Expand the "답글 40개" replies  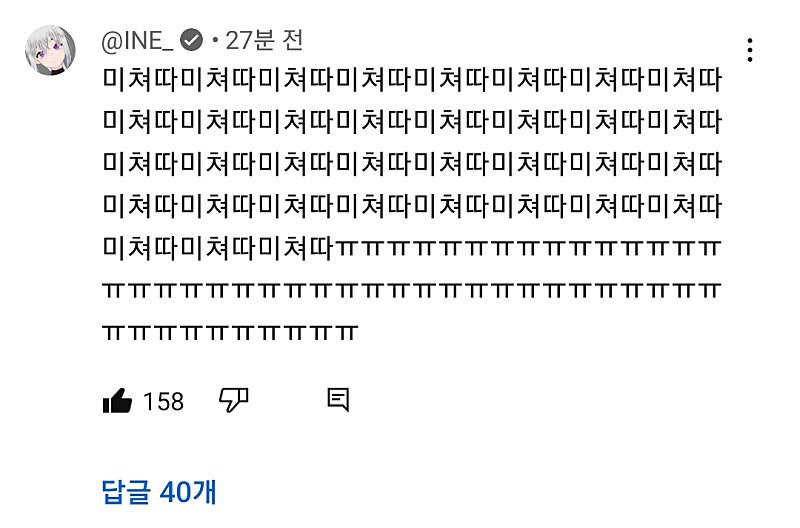159,491
